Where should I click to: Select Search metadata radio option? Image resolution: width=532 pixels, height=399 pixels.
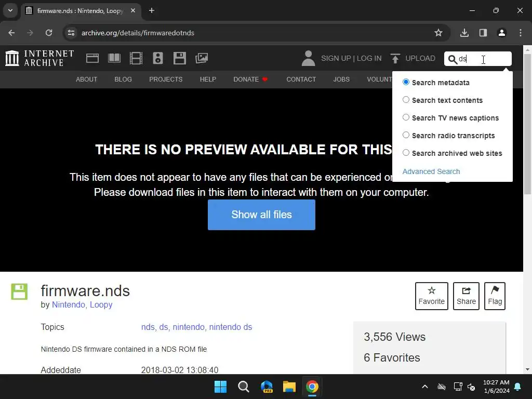tap(406, 82)
